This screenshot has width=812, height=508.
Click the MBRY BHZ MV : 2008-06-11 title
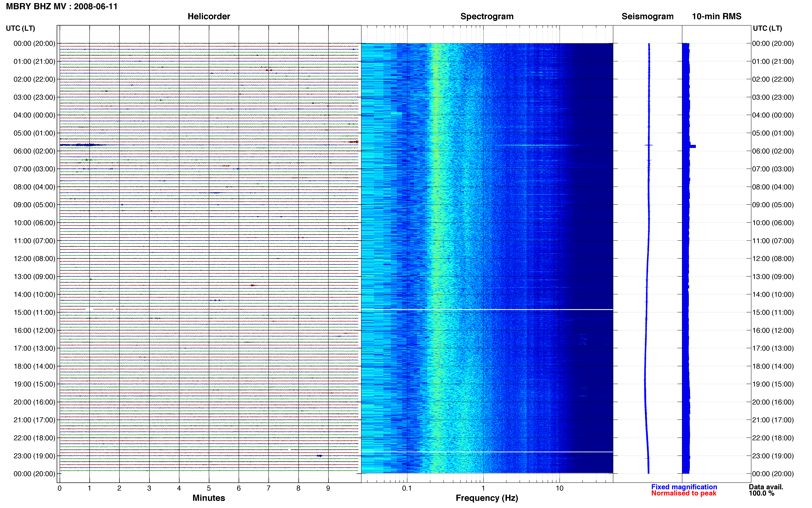point(62,6)
